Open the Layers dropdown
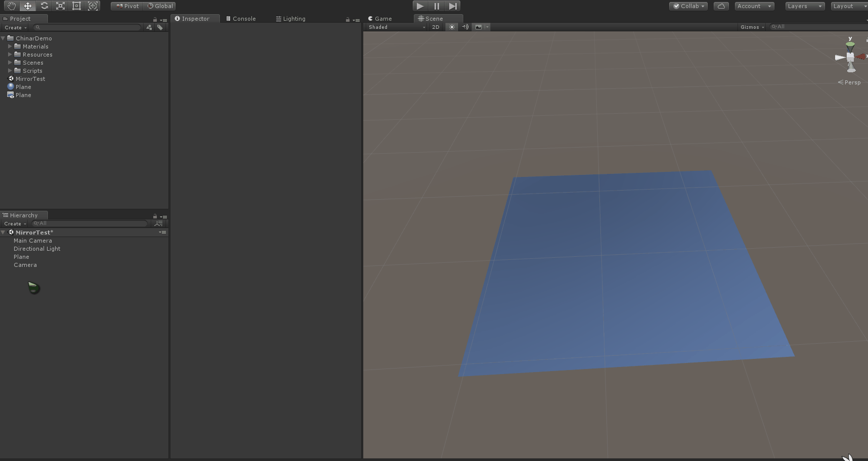The width and height of the screenshot is (868, 461). 804,6
